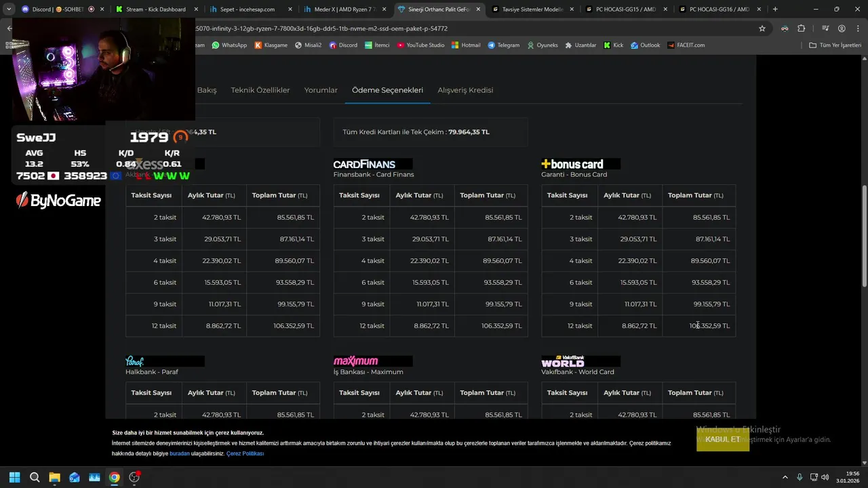Click the CardFinans logo
This screenshot has width=868, height=488.
pos(373,164)
